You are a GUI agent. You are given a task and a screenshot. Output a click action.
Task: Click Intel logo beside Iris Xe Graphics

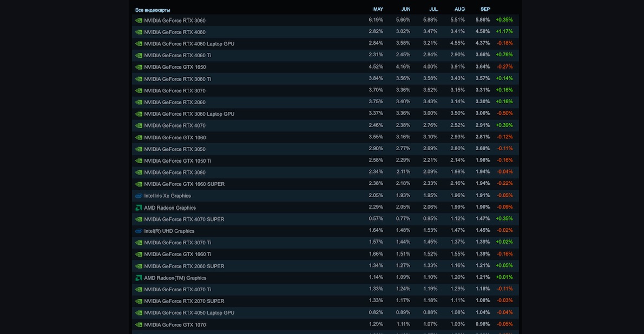[139, 196]
